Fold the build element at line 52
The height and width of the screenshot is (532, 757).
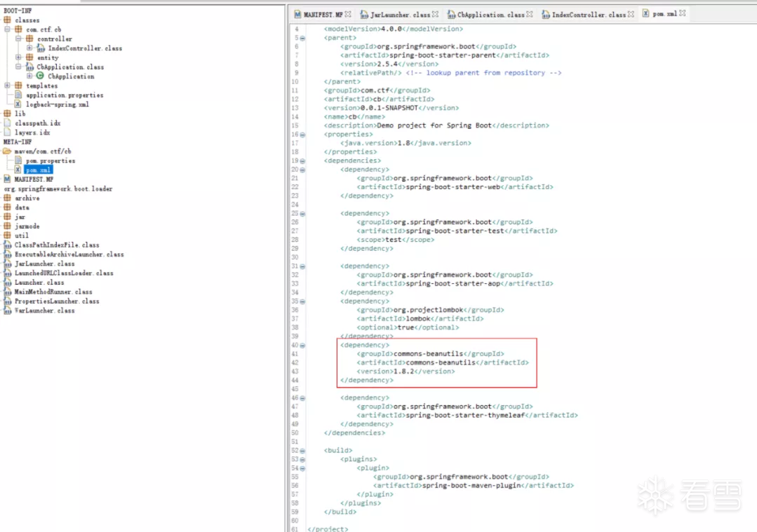click(x=302, y=451)
